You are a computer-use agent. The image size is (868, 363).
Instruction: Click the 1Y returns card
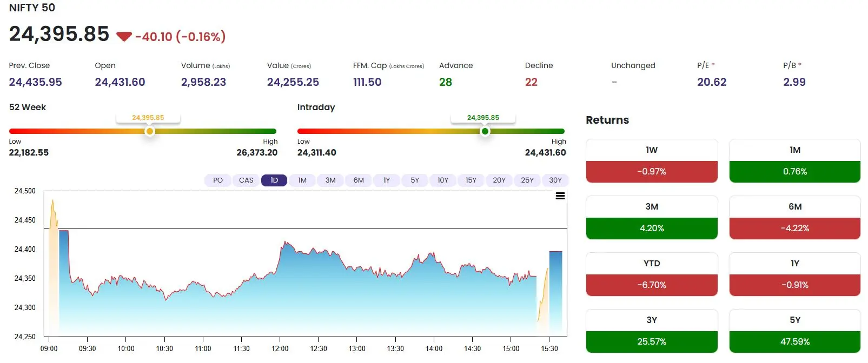click(x=795, y=274)
